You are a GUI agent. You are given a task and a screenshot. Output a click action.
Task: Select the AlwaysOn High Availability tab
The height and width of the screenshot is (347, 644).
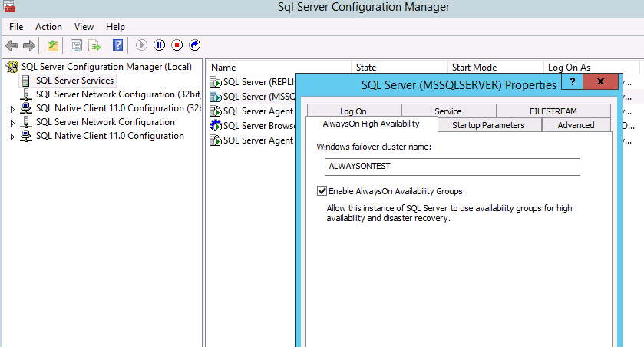372,124
